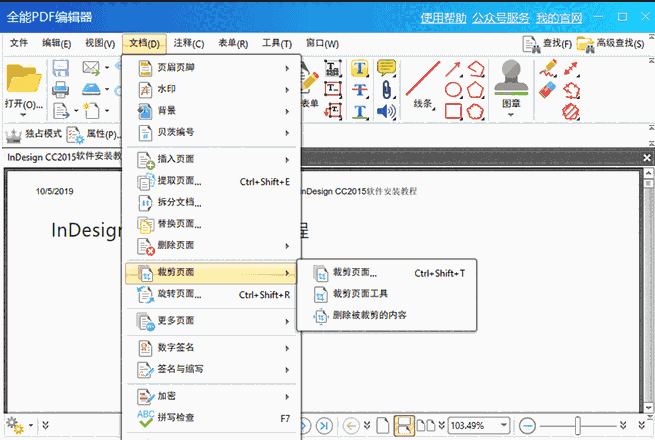Screen dimensions: 655x440
Task: Select the eraser tool
Action: click(x=548, y=89)
